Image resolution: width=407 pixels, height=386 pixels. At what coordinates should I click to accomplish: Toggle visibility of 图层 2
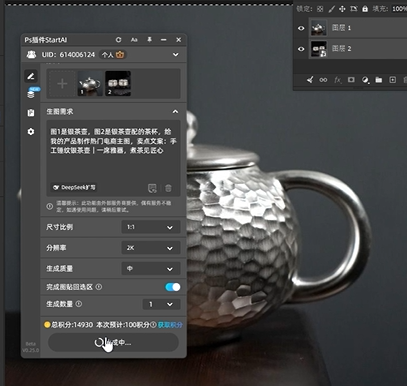click(301, 49)
